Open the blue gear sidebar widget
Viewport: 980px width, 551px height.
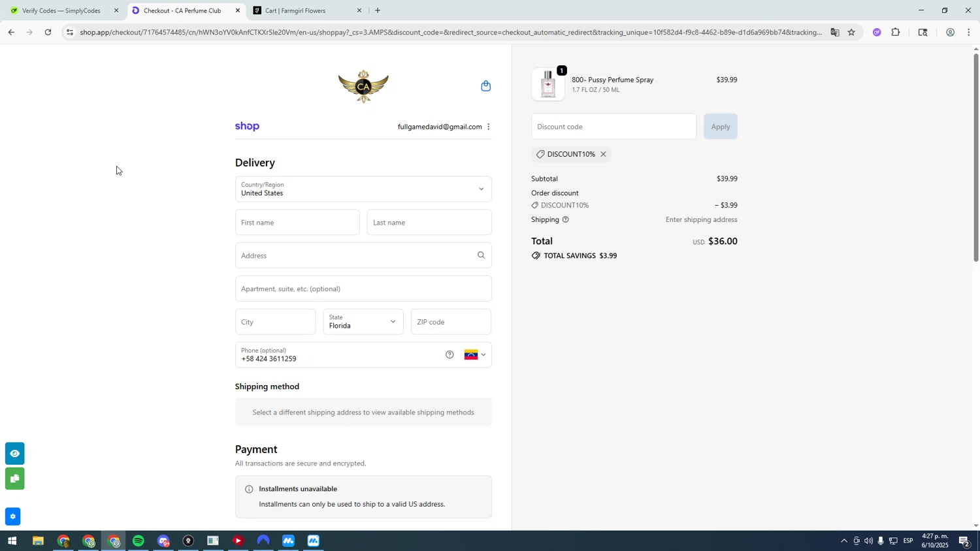pyautogui.click(x=13, y=516)
